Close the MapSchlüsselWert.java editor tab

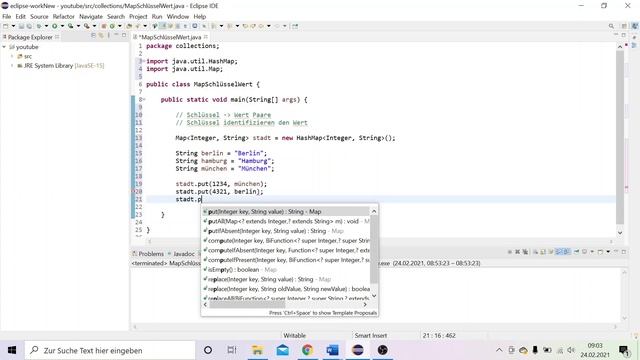click(x=206, y=37)
